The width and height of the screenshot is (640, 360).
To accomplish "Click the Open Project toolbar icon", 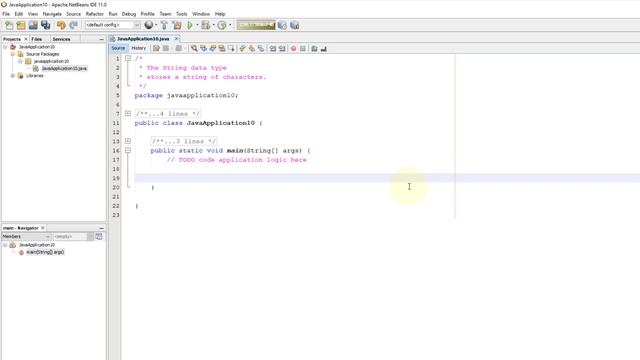I will pyautogui.click(x=33, y=25).
